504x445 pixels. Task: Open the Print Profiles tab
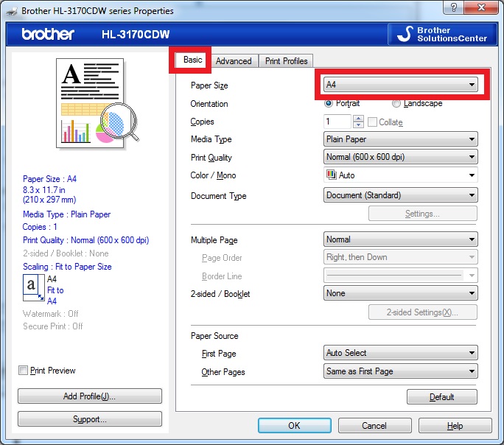pyautogui.click(x=286, y=60)
